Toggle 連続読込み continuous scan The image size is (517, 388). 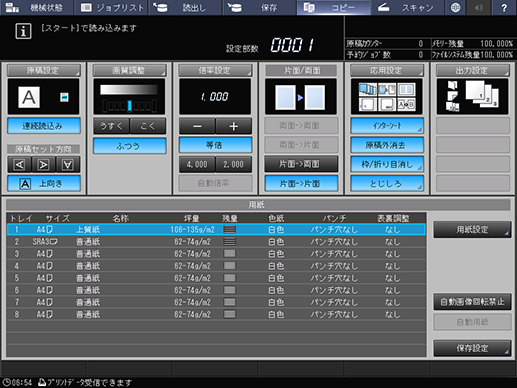click(x=44, y=126)
